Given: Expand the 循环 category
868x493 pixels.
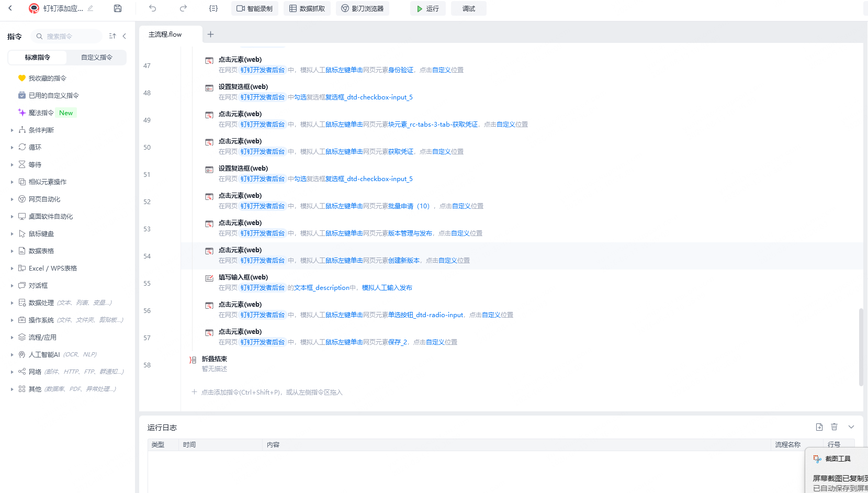Looking at the screenshot, I should [x=12, y=147].
